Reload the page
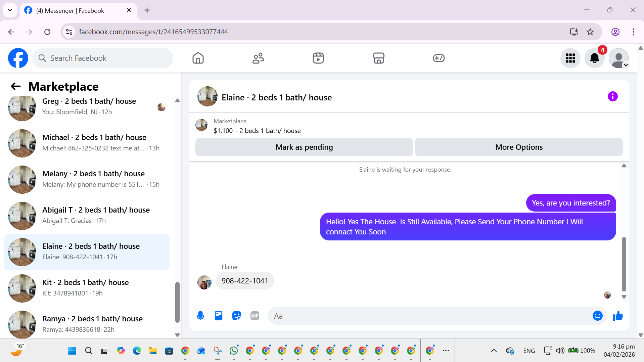 click(47, 32)
